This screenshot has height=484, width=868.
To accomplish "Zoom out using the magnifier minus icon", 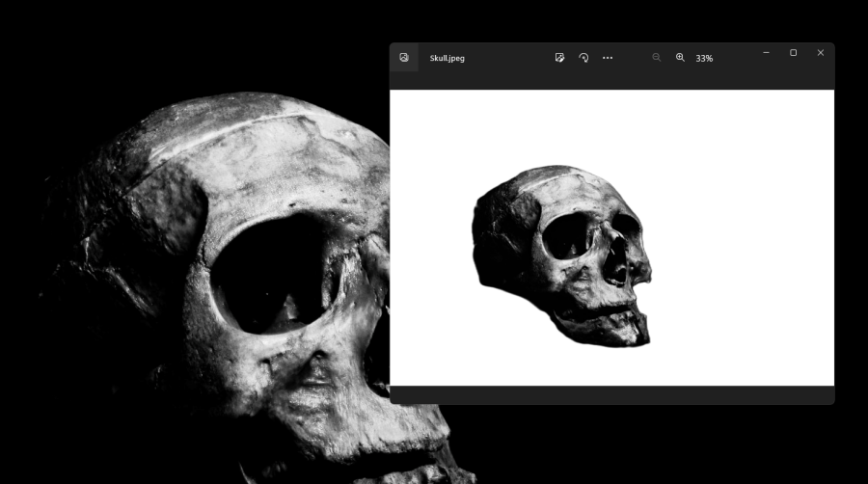I will coord(657,58).
